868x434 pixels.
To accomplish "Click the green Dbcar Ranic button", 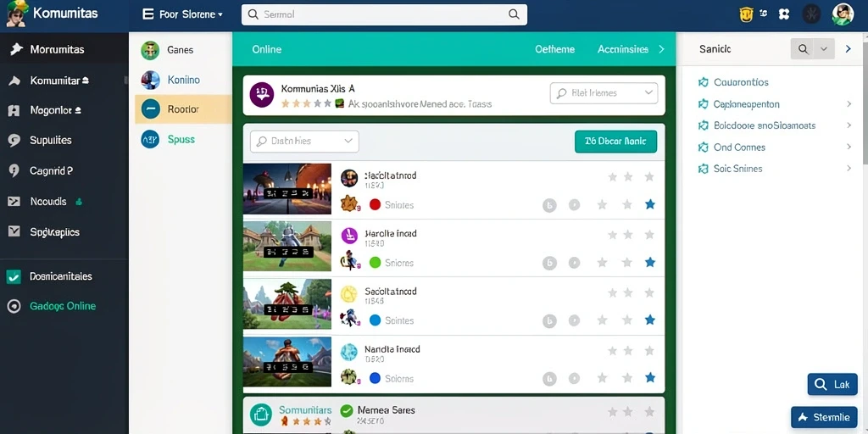I will pos(615,142).
